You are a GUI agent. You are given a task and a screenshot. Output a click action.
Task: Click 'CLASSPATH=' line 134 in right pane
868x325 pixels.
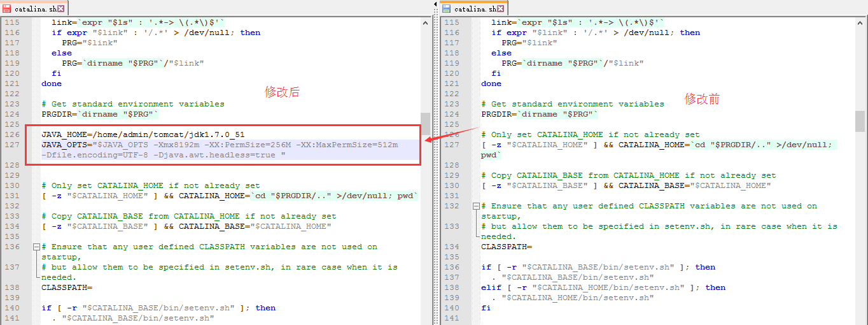[x=507, y=247]
